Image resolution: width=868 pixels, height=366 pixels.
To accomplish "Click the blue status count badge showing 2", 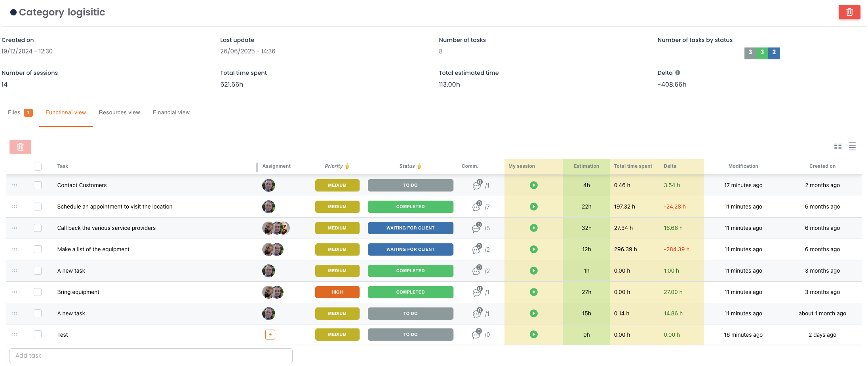I will pyautogui.click(x=774, y=53).
